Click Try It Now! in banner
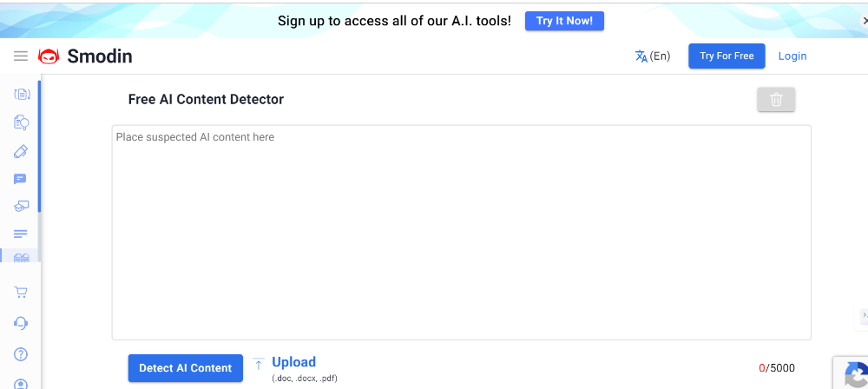 coord(564,21)
